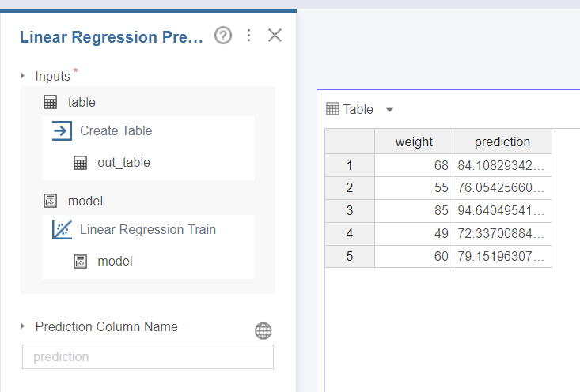Select row 3 header in table
The image size is (580, 392).
click(349, 211)
